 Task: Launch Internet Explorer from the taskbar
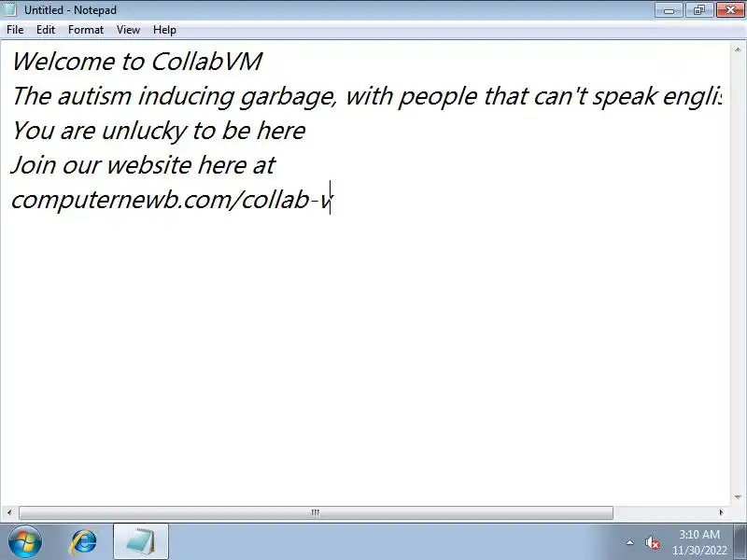click(83, 542)
